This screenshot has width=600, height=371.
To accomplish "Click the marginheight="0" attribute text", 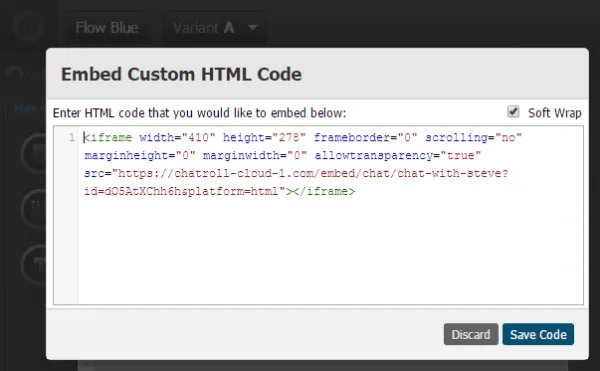I will click(x=140, y=155).
